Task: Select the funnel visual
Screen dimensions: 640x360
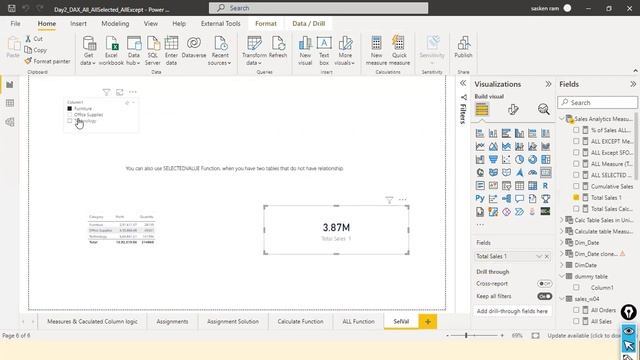Action: 493,159
